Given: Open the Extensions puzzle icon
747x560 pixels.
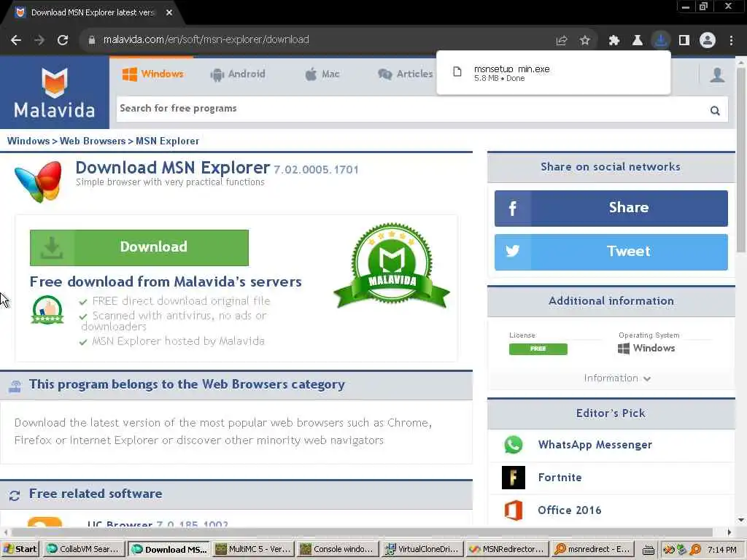Looking at the screenshot, I should click(614, 41).
